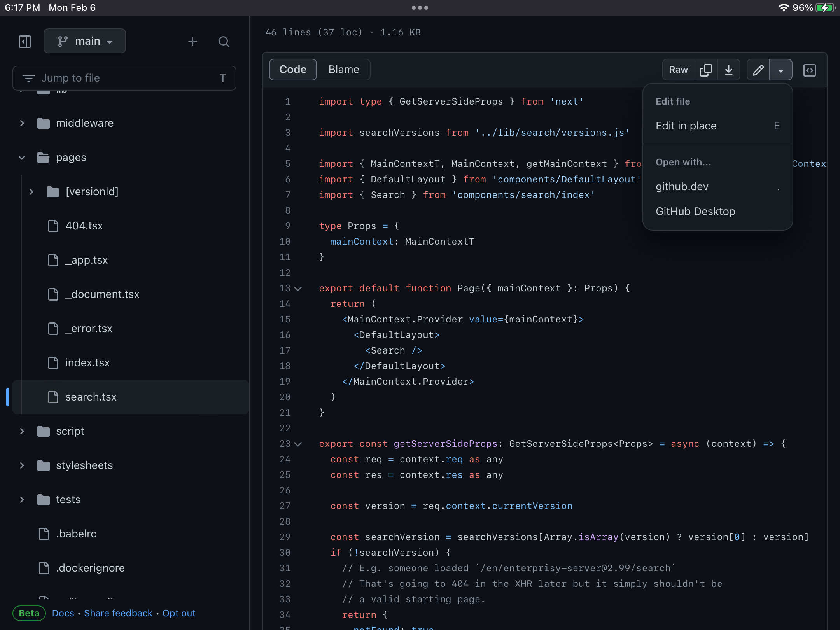The width and height of the screenshot is (840, 630).
Task: Collapse the file tree side panel
Action: (25, 41)
